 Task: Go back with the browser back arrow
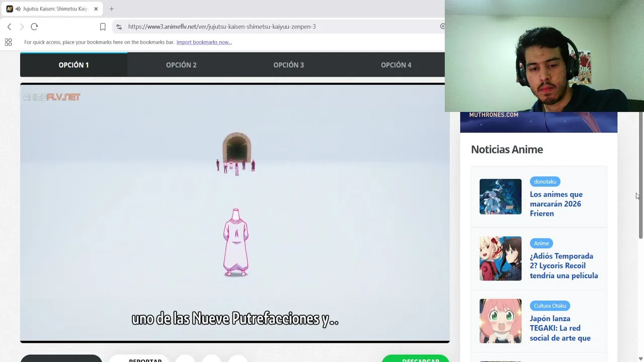coord(9,27)
